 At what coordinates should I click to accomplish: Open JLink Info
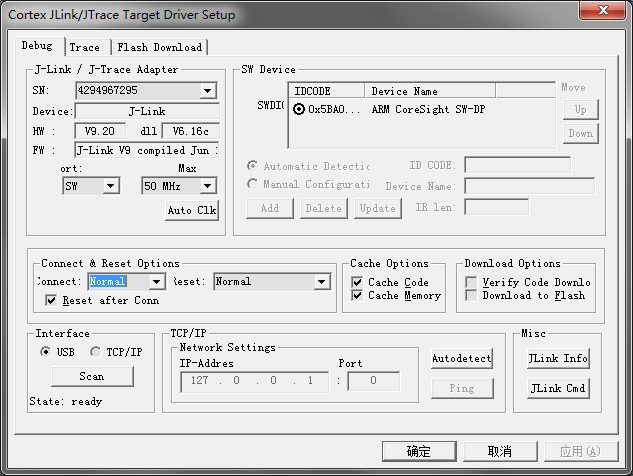(x=558, y=358)
